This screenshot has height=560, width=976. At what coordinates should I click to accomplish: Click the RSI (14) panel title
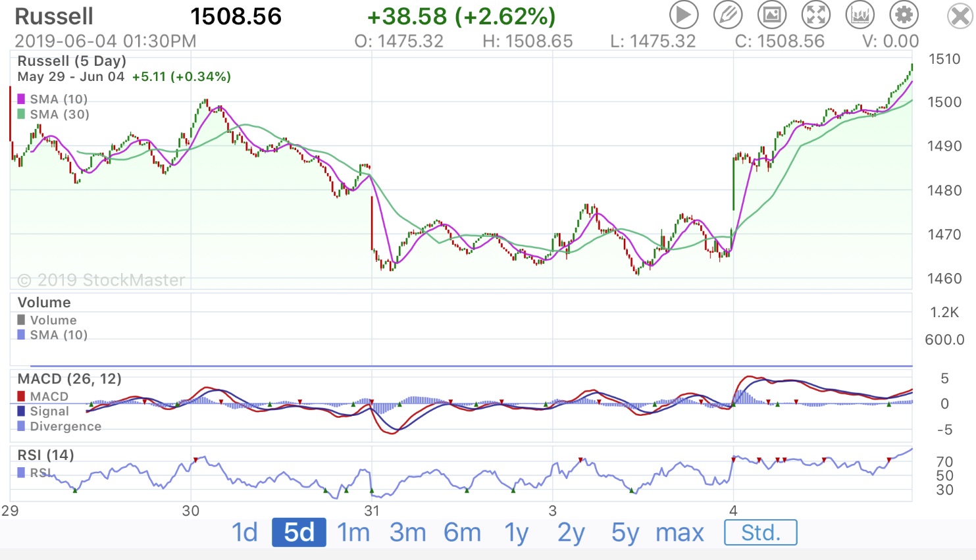(x=45, y=455)
